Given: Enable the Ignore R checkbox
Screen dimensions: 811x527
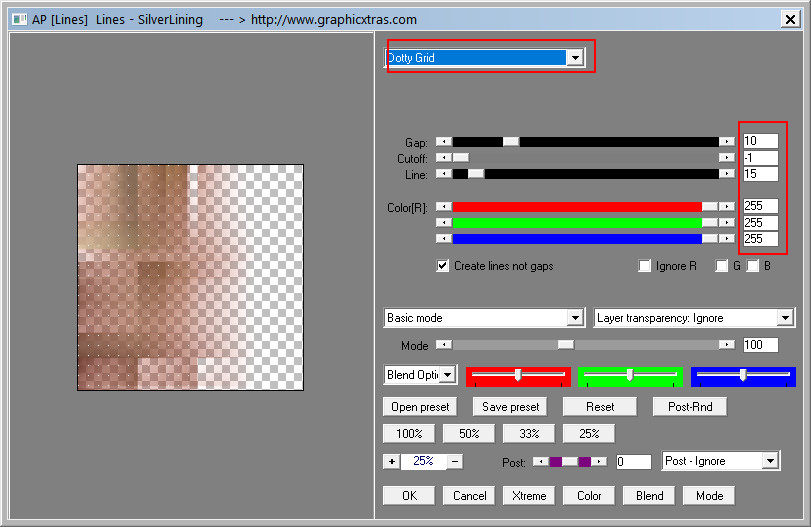Looking at the screenshot, I should 645,266.
